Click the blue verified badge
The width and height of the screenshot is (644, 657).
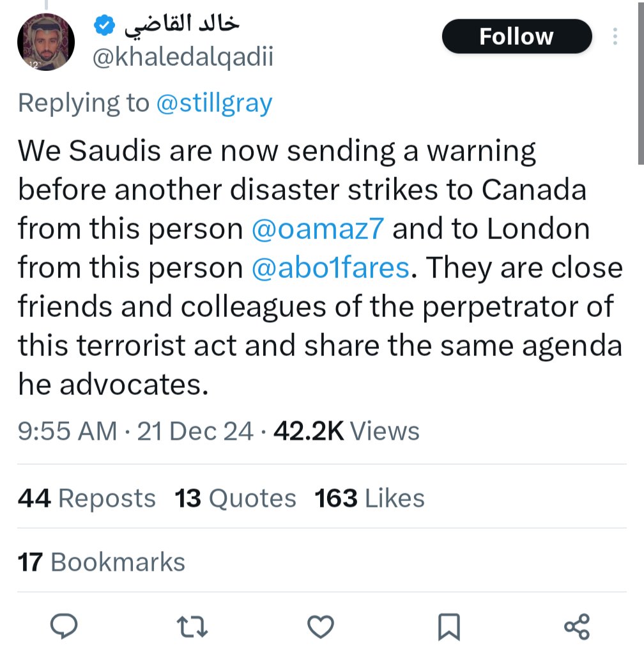point(104,26)
